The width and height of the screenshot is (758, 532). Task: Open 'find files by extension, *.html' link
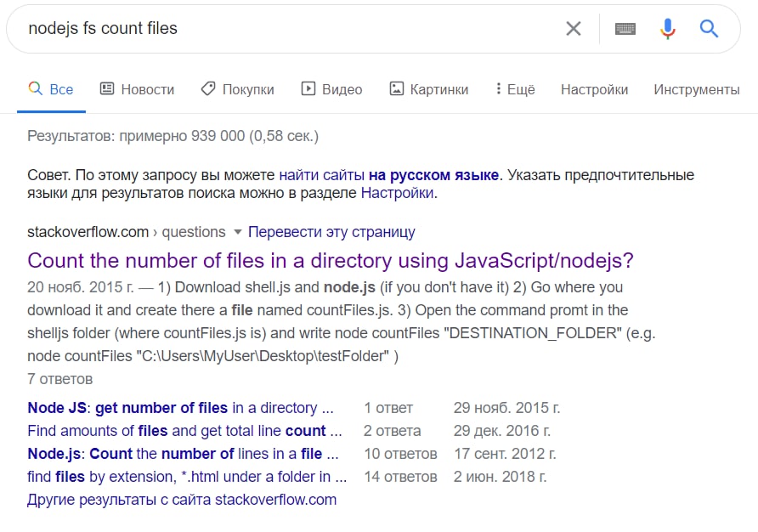coord(187,477)
